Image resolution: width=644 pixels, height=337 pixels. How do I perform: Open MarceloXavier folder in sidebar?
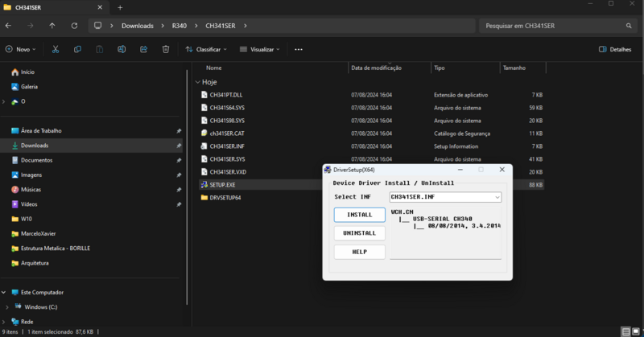[x=38, y=233]
